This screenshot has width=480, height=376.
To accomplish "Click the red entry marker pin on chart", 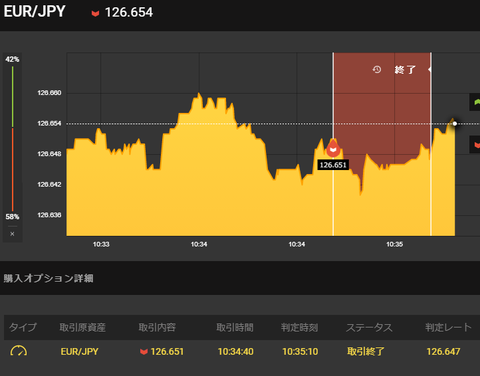I will tap(333, 148).
